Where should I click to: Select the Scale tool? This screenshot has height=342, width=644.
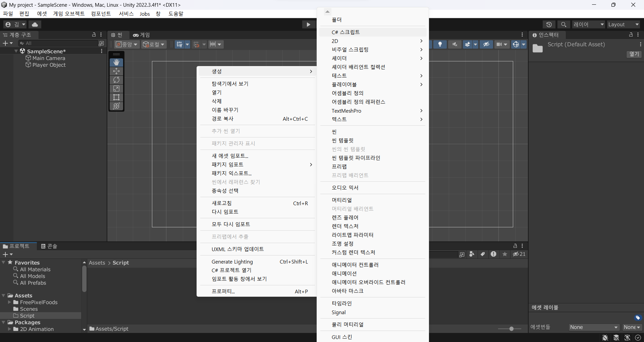116,89
